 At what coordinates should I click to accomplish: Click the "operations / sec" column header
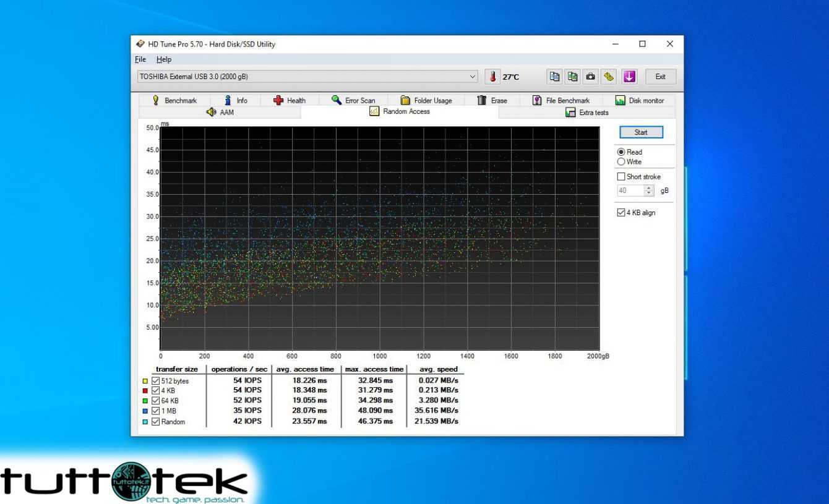pos(239,369)
